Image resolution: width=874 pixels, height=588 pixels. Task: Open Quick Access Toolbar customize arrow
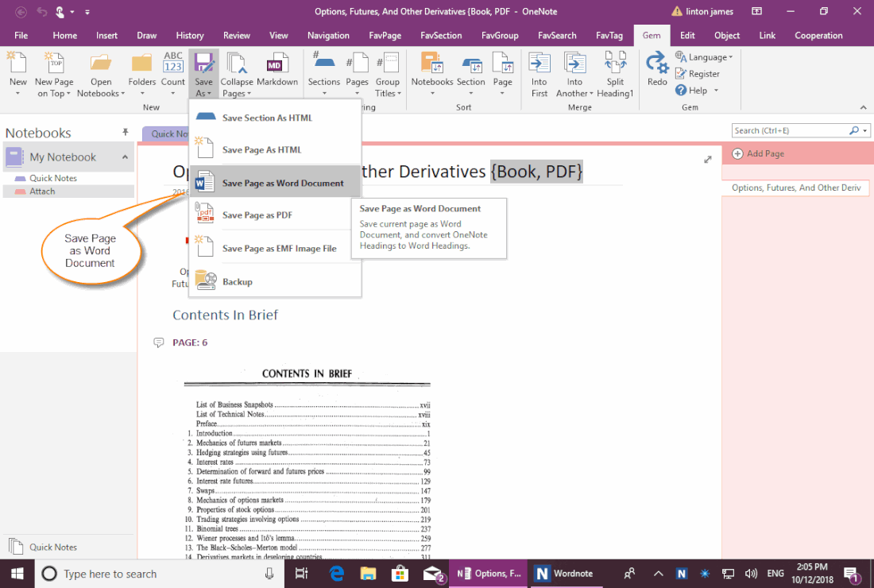pos(87,11)
